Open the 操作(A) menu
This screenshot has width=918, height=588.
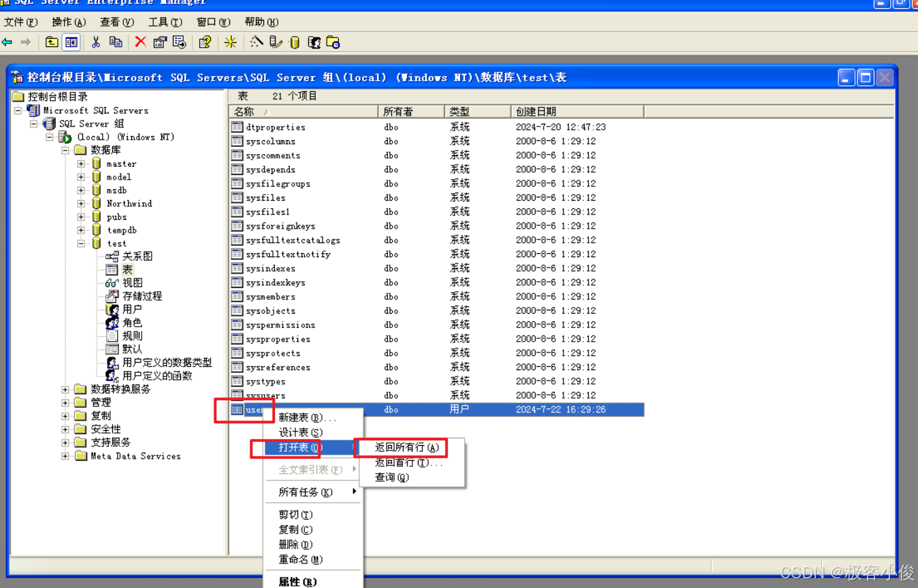coord(69,22)
